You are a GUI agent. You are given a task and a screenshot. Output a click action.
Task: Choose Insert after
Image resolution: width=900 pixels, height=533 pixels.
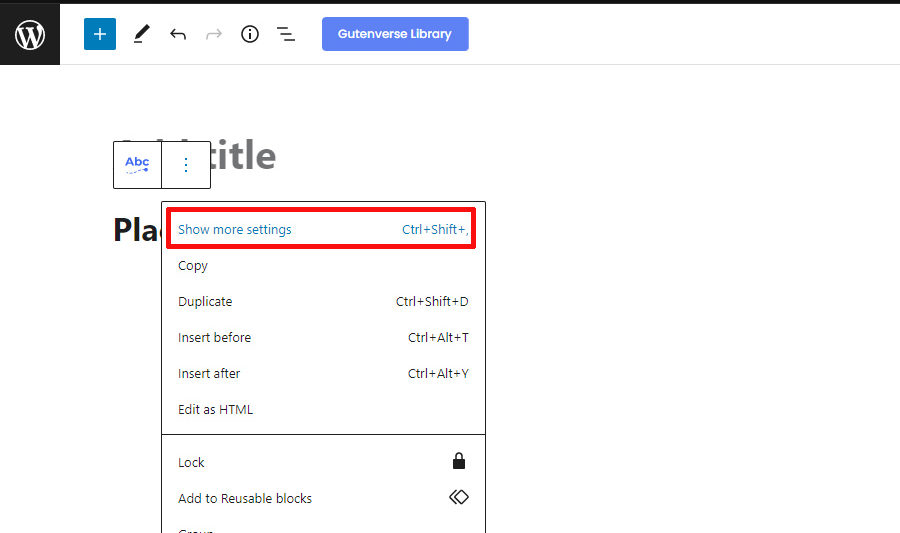(x=323, y=374)
